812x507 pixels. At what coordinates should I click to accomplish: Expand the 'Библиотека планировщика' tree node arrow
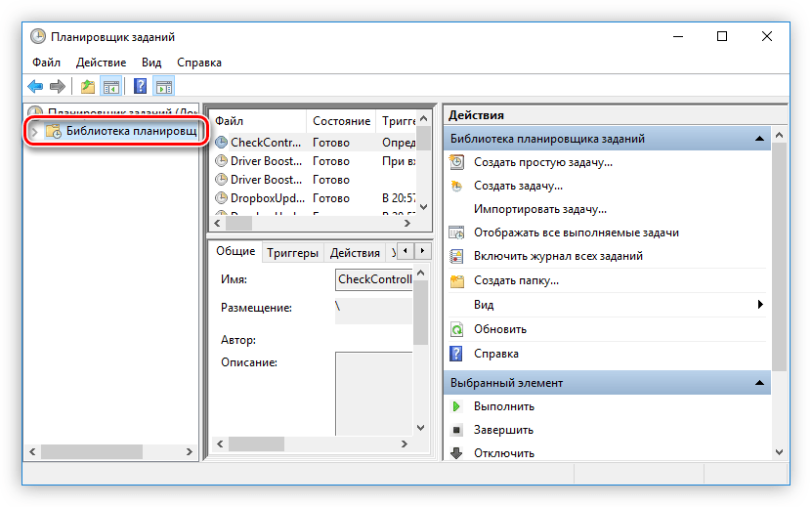click(x=34, y=131)
